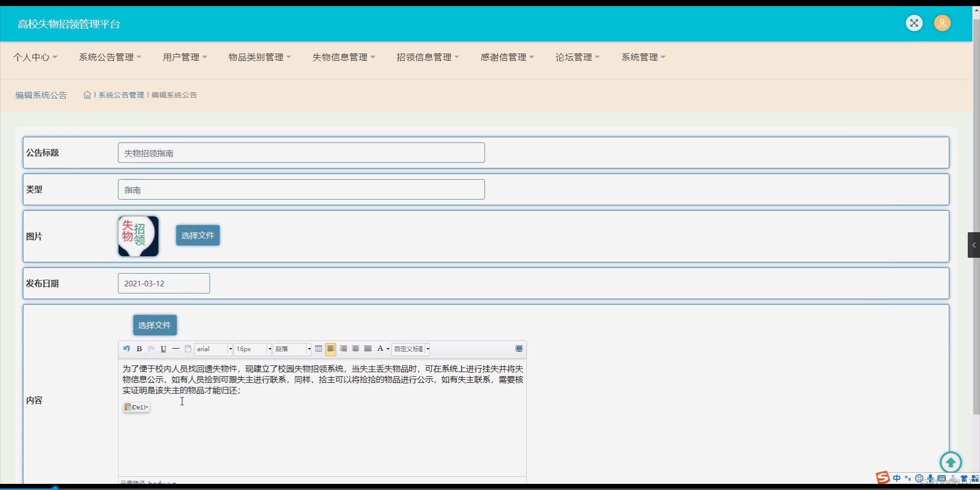980x490 pixels.
Task: Align content text to the right
Action: coord(343,349)
